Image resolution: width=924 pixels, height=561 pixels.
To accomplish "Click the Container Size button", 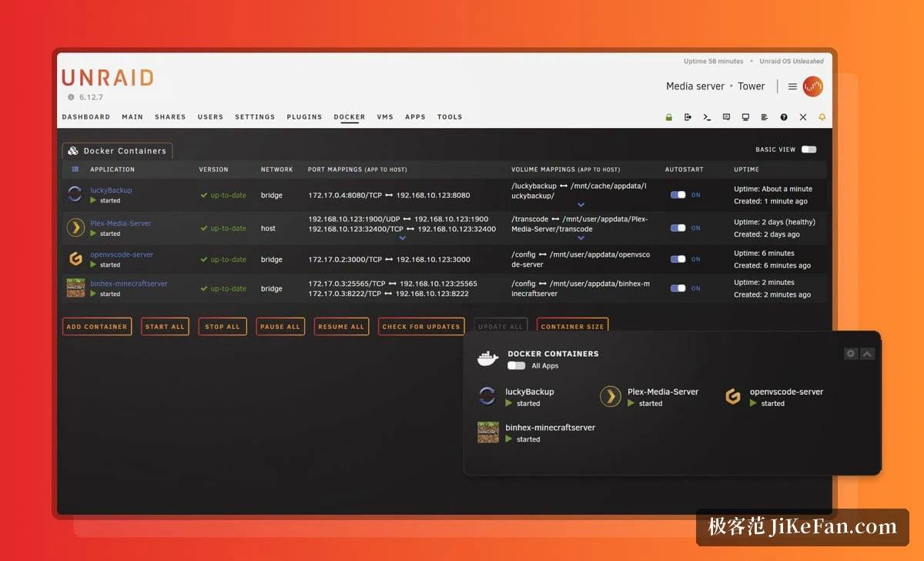I will pyautogui.click(x=572, y=327).
